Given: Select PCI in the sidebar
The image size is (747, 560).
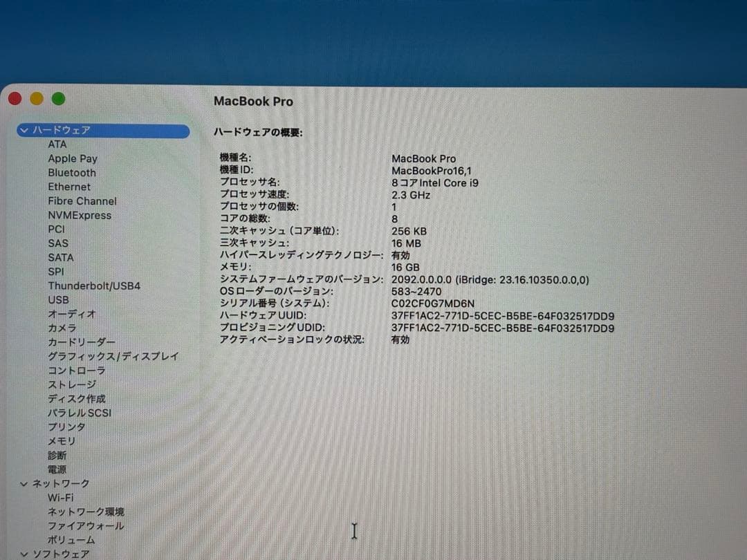Looking at the screenshot, I should click(x=56, y=229).
